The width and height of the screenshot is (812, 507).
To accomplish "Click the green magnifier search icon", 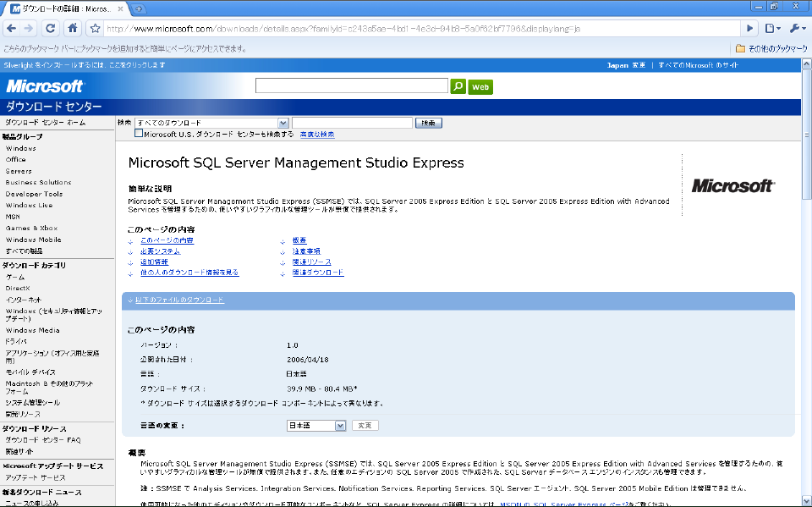I will [458, 86].
